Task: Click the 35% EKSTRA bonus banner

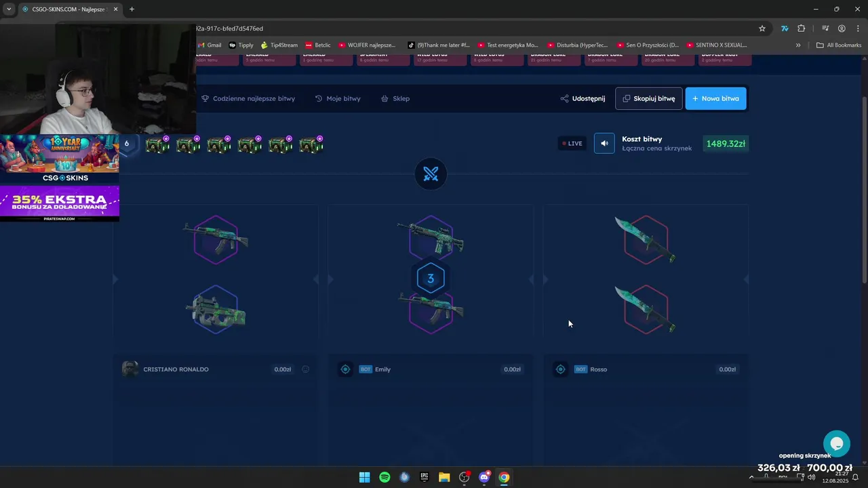Action: 60,203
